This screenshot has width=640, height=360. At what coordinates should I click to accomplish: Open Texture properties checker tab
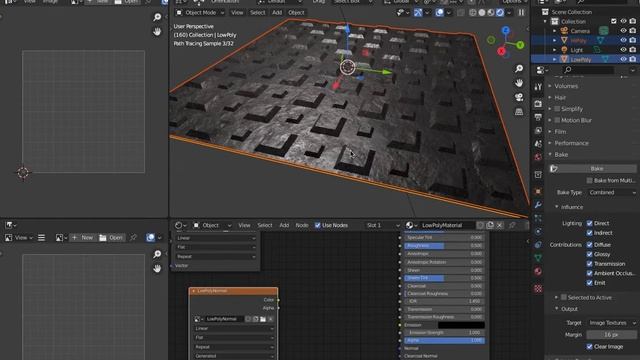(x=538, y=289)
